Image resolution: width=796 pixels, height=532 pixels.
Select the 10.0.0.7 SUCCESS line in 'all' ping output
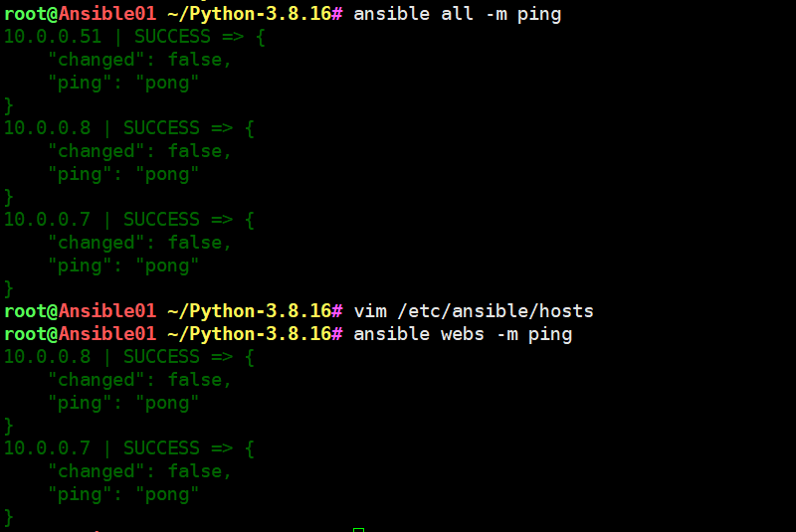coord(129,220)
